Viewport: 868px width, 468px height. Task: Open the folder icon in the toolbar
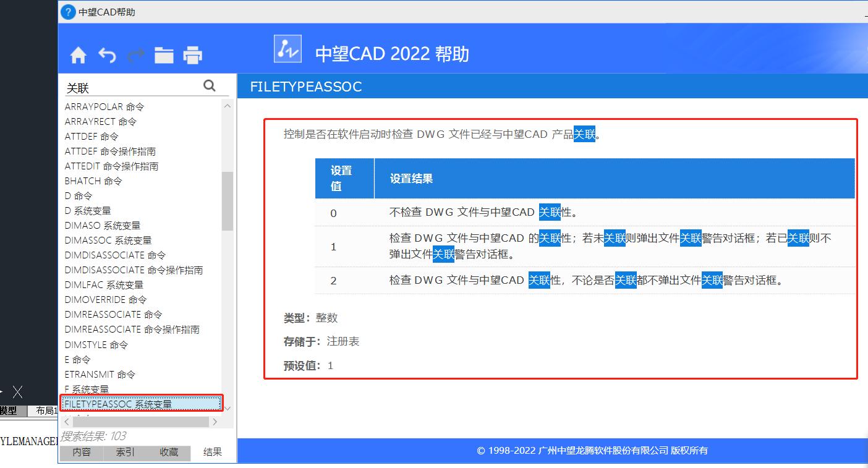click(164, 54)
